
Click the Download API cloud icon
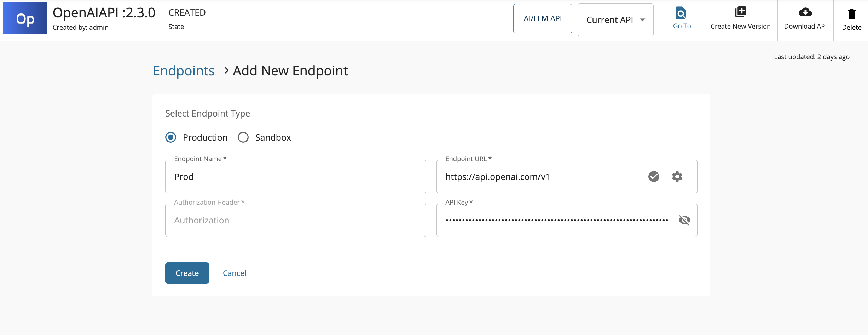[805, 12]
